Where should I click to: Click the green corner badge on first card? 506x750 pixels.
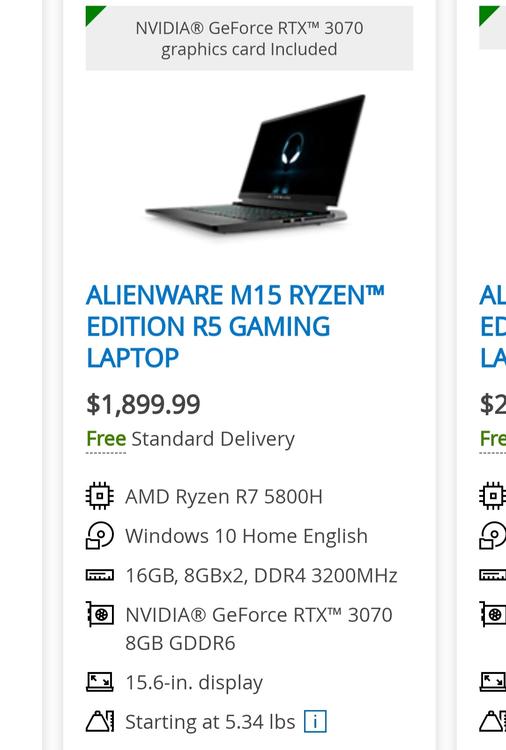(x=93, y=14)
